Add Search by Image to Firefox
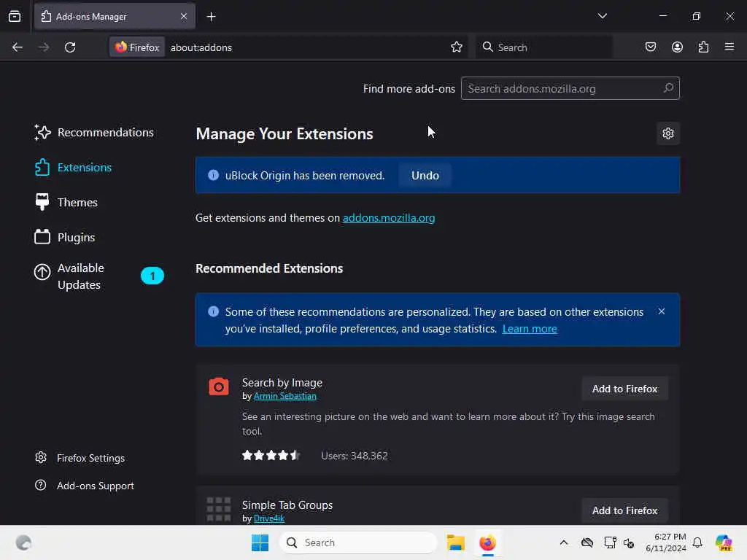Image resolution: width=747 pixels, height=560 pixels. tap(624, 389)
